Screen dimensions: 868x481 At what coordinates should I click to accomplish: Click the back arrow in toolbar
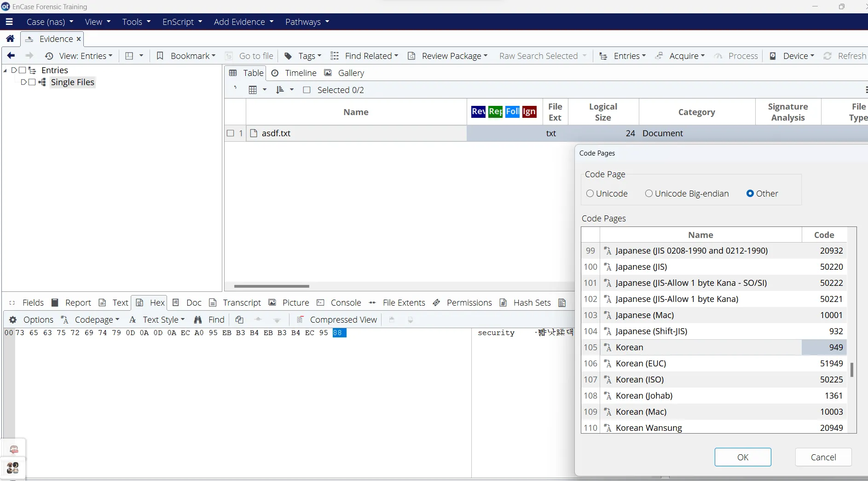(x=11, y=56)
